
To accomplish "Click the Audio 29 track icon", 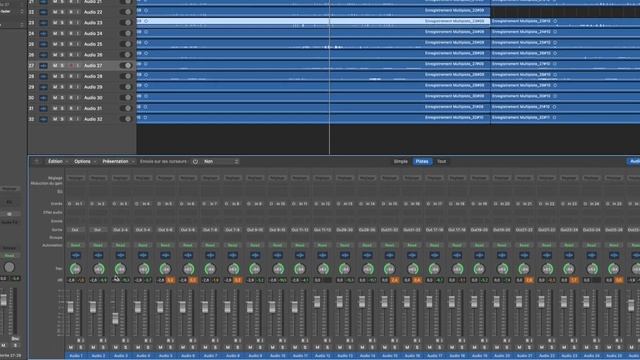I will 43,87.
